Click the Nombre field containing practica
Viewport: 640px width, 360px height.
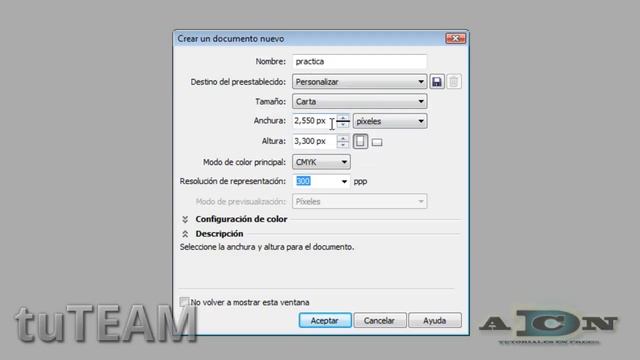coord(360,62)
